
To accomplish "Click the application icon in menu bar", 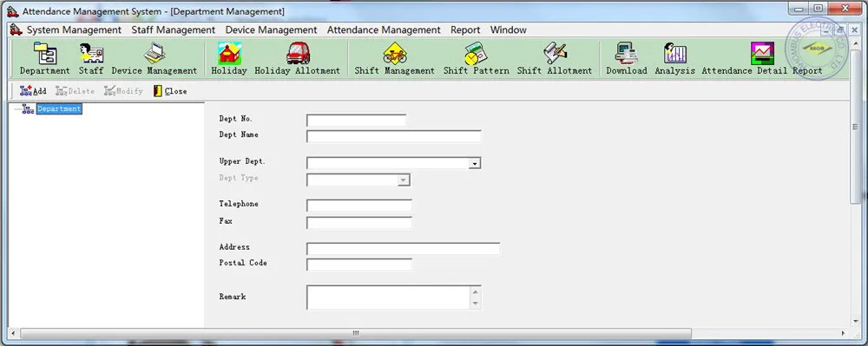I will click(x=16, y=29).
